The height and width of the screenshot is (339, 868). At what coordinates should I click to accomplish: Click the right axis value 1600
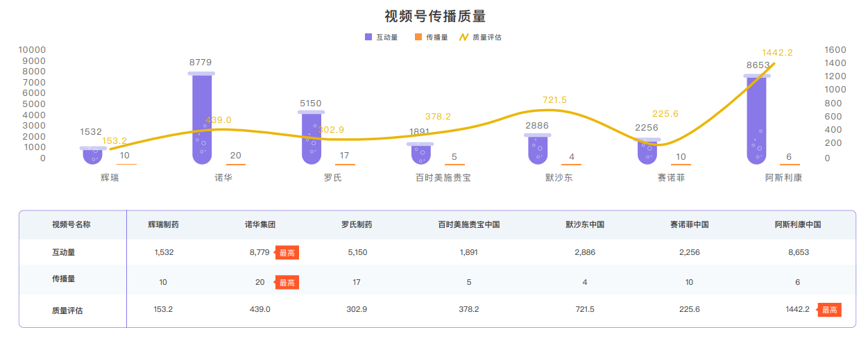click(x=835, y=50)
